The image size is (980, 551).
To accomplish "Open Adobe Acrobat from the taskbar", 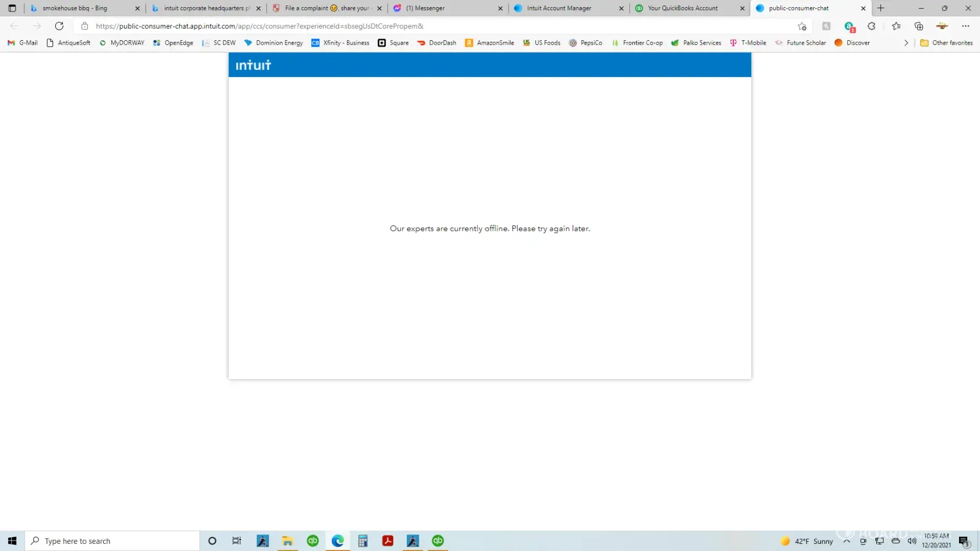I will (388, 541).
